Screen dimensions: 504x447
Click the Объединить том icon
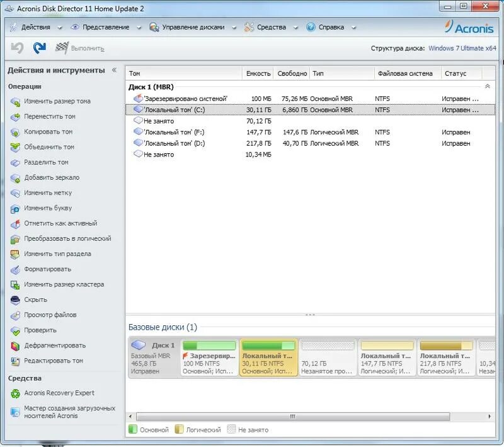coord(15,148)
